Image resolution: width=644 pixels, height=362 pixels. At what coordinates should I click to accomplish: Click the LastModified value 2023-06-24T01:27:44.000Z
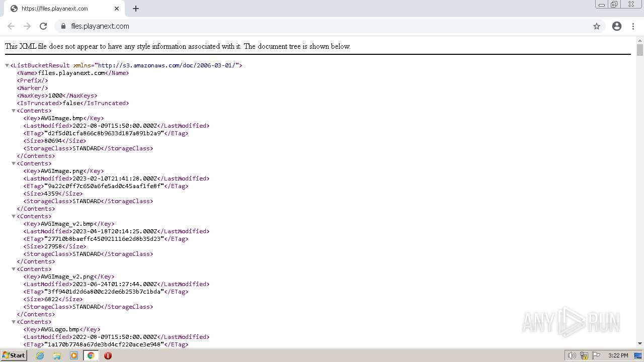point(115,284)
